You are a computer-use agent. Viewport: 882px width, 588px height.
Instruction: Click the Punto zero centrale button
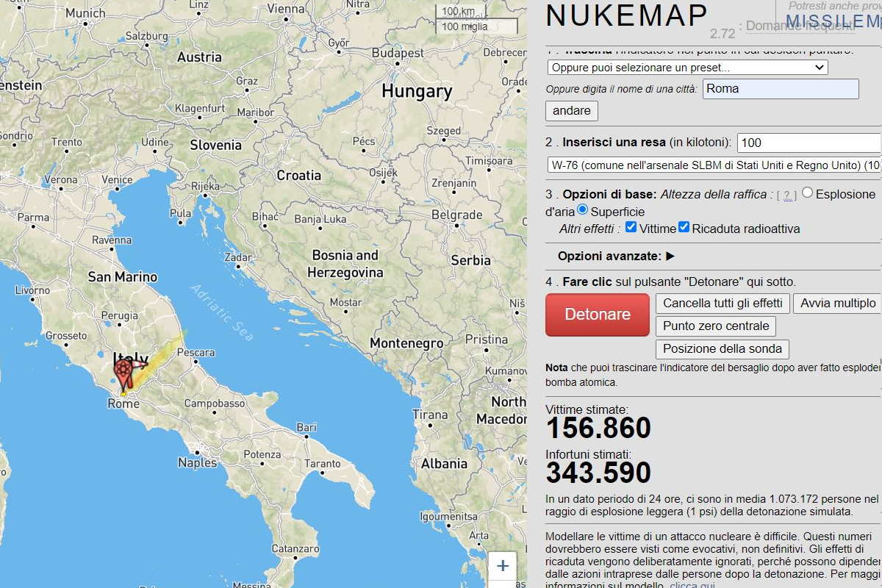tap(716, 326)
